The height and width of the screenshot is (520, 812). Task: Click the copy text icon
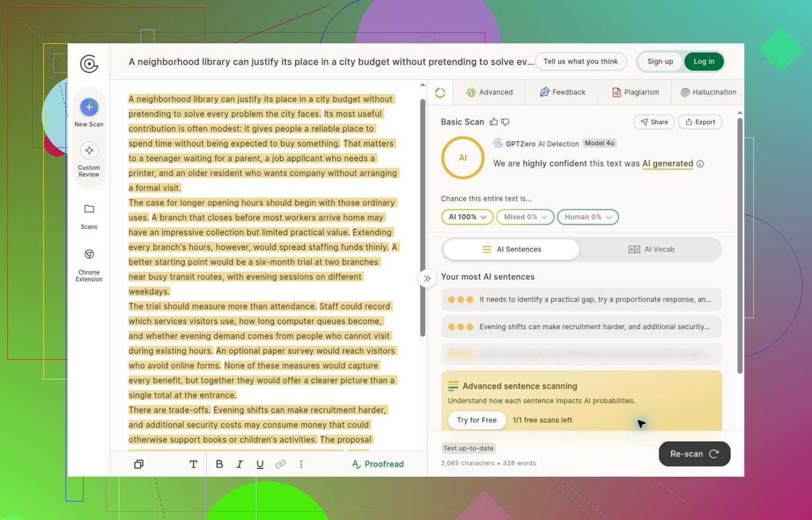139,464
